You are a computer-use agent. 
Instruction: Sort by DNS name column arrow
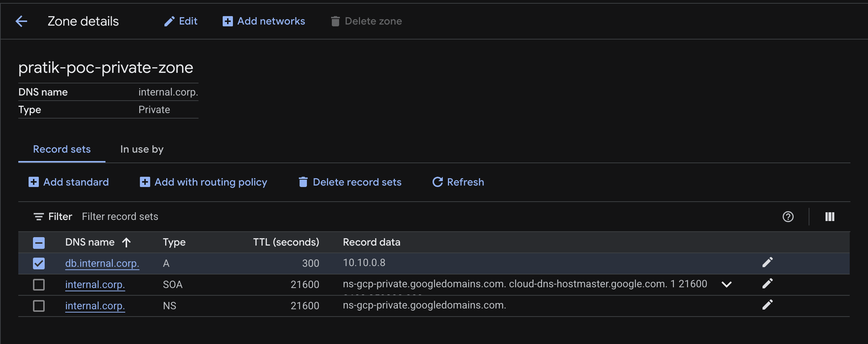[x=126, y=242]
